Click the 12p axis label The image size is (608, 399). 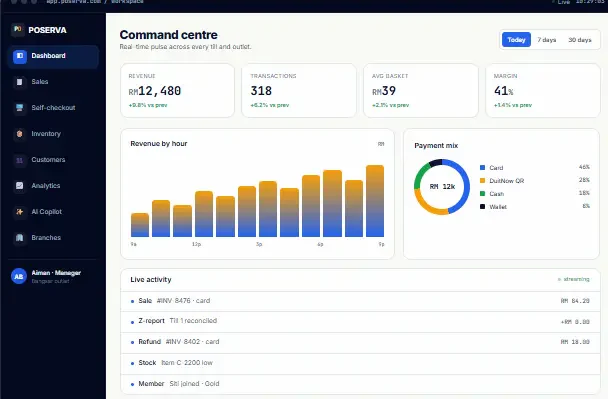[x=196, y=244]
